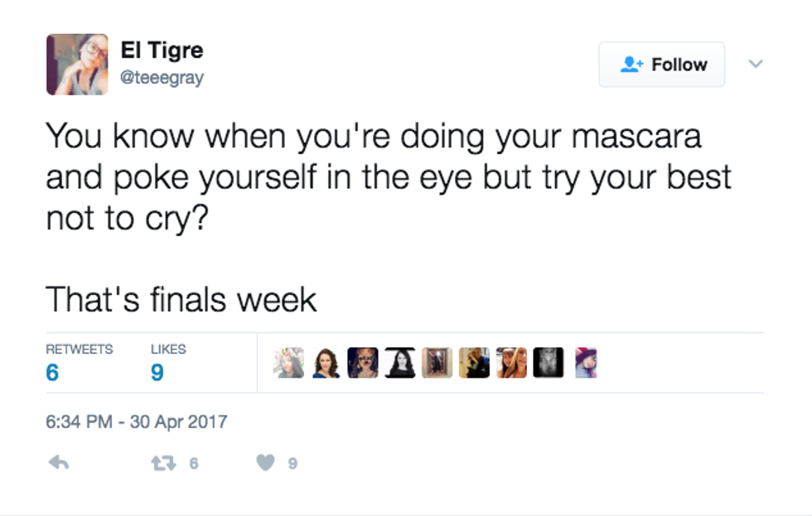
Task: Click the reply arrow icon
Action: 58,464
